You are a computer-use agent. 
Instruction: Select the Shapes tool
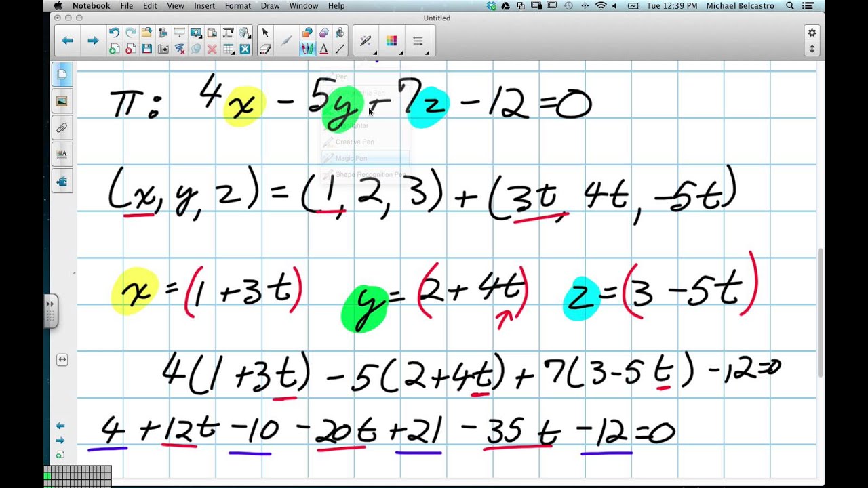307,33
